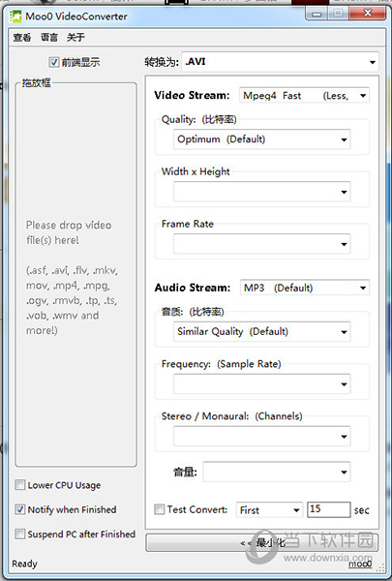The height and width of the screenshot is (581, 392).
Task: Click the drop box file area
Action: (75, 275)
